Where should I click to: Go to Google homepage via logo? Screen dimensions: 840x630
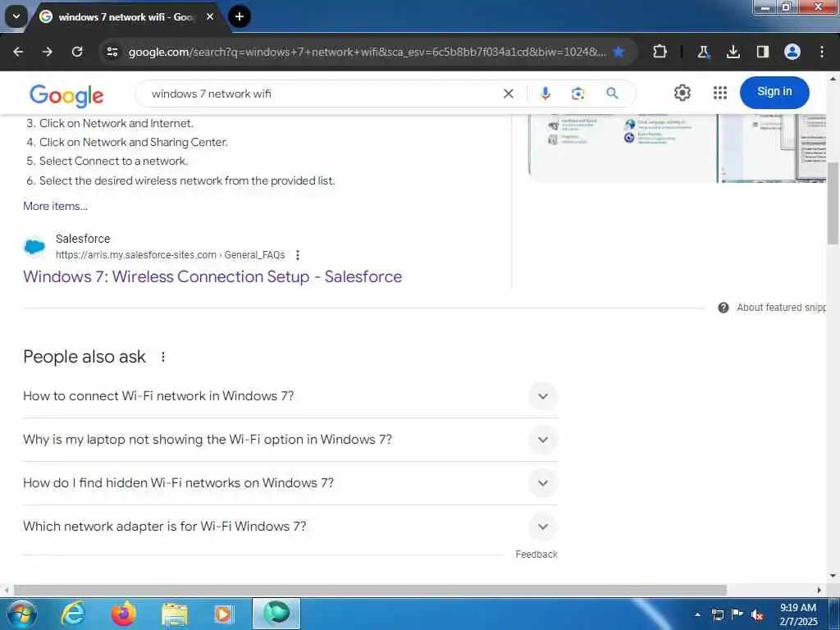pyautogui.click(x=66, y=95)
